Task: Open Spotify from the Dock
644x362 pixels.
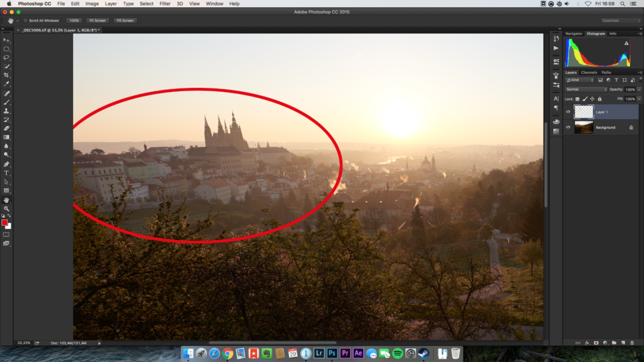Action: pyautogui.click(x=397, y=353)
